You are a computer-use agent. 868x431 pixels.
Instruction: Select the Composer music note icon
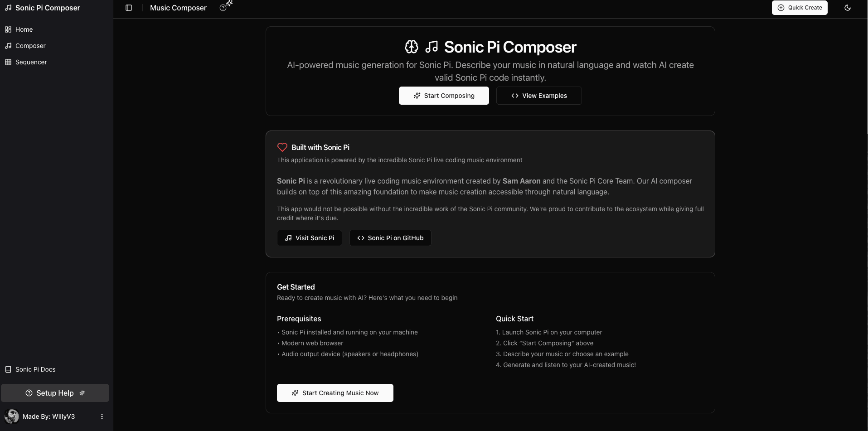(x=8, y=45)
